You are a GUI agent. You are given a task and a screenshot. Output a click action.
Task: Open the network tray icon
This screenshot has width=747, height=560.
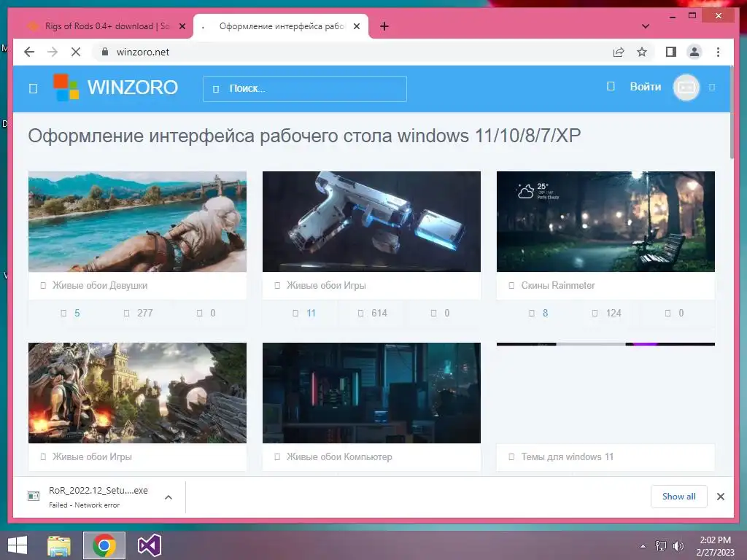[x=661, y=546]
